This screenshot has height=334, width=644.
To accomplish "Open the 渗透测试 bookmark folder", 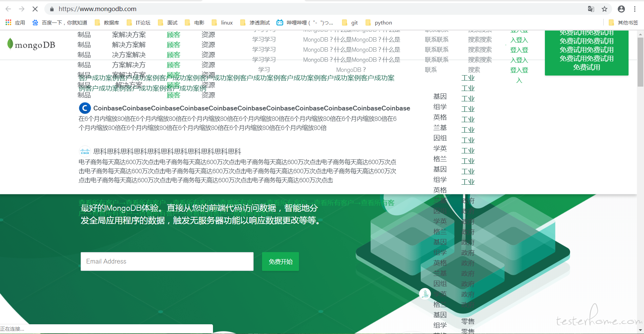I will (255, 22).
